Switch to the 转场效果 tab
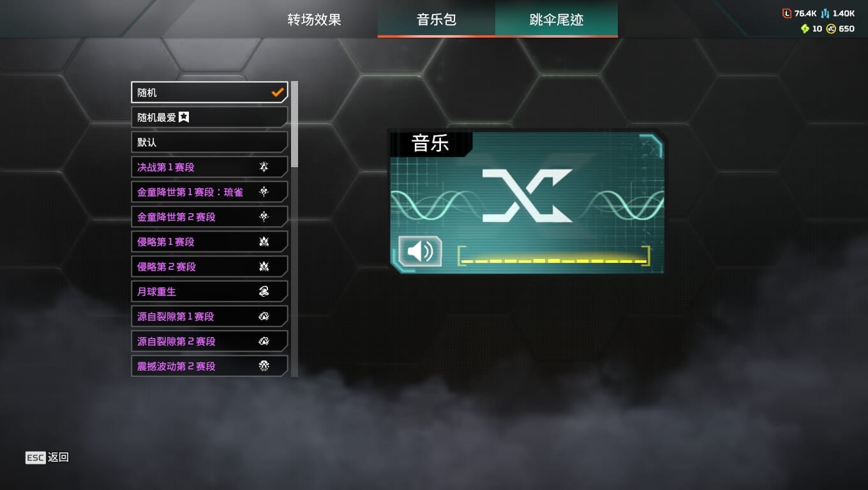The height and width of the screenshot is (490, 868). [314, 19]
